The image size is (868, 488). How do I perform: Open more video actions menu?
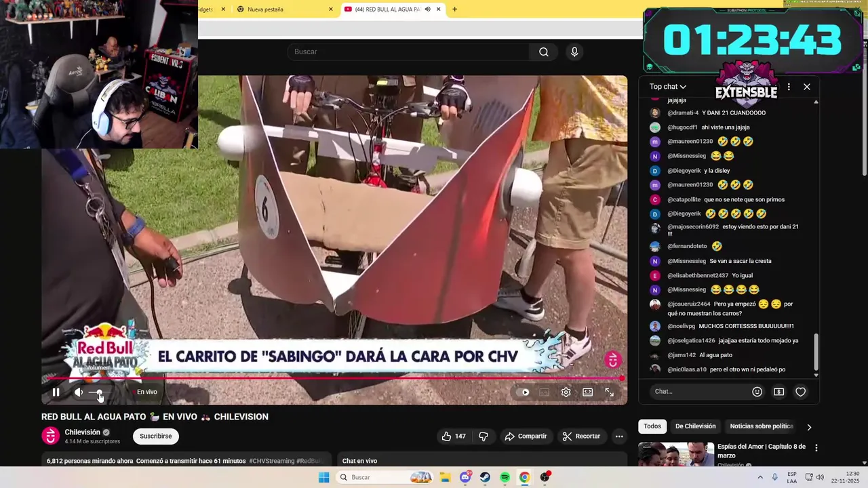point(619,436)
